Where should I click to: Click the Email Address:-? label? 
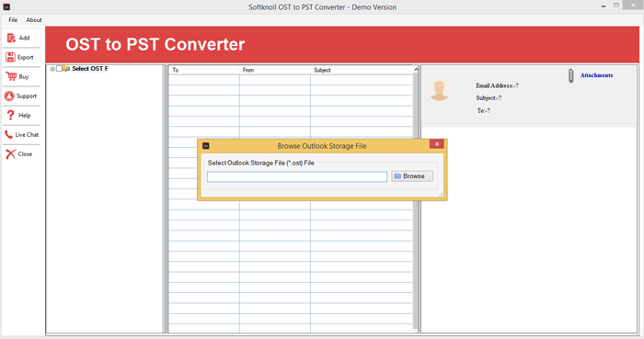point(497,85)
